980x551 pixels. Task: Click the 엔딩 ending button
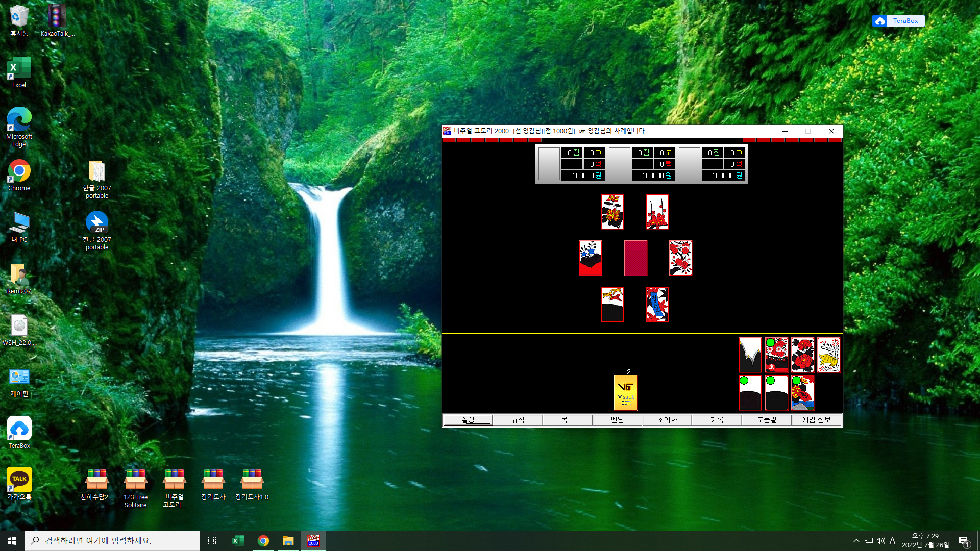617,420
